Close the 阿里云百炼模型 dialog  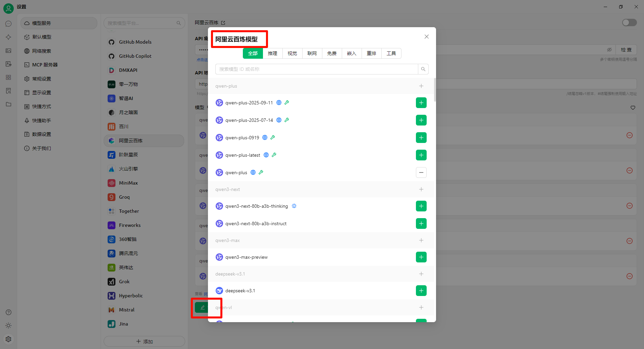(426, 37)
